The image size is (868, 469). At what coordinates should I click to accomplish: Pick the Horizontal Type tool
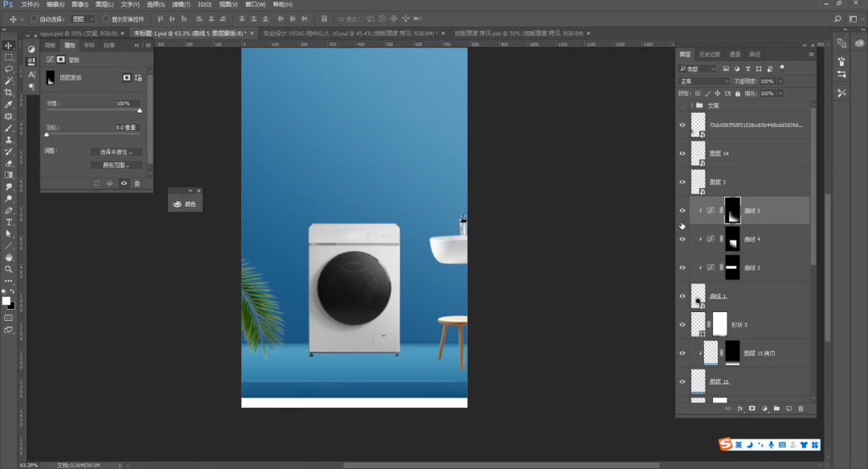tap(9, 221)
